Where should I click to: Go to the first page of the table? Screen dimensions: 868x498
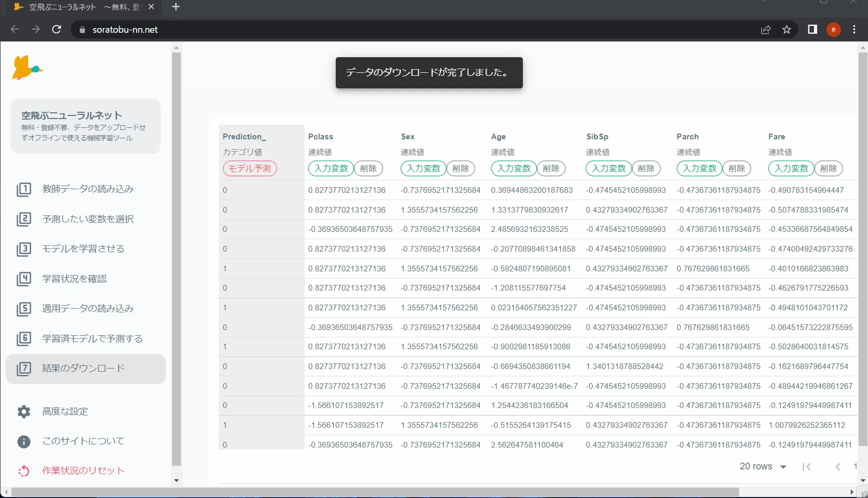[x=807, y=467]
